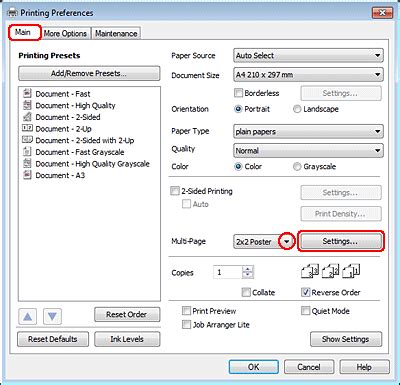Select 'Document - Fast Grayscale' preset text
400x385 pixels.
80,152
